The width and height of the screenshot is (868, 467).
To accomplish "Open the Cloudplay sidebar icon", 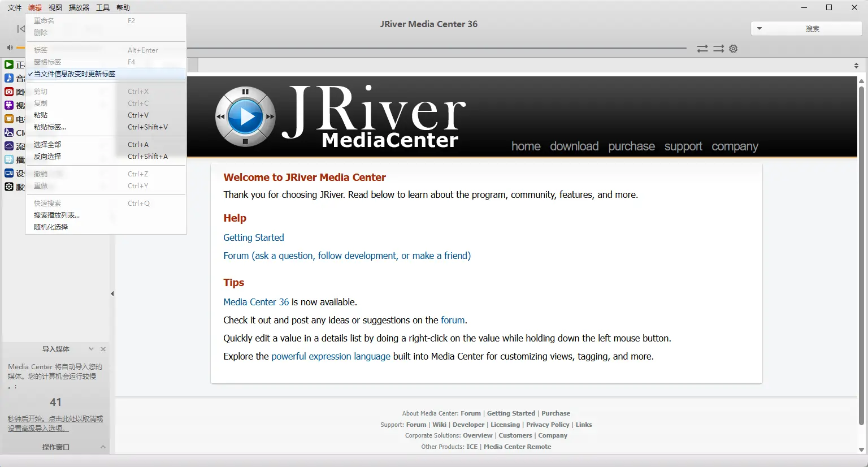I will tap(9, 132).
